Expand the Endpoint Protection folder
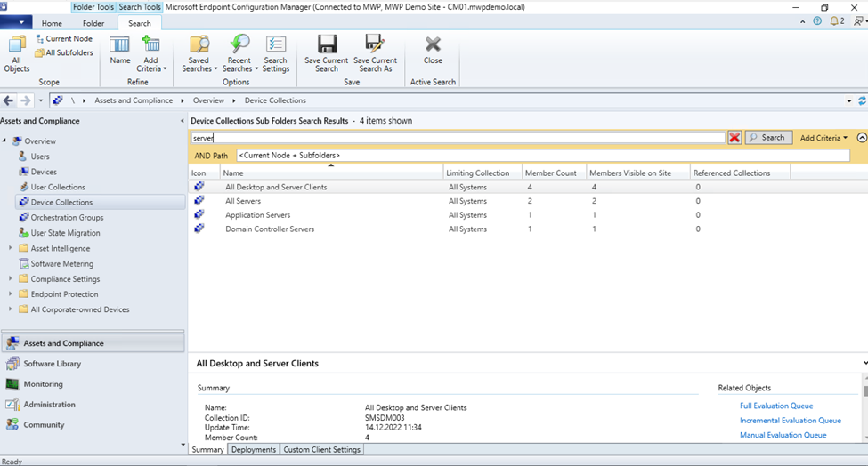 [10, 294]
